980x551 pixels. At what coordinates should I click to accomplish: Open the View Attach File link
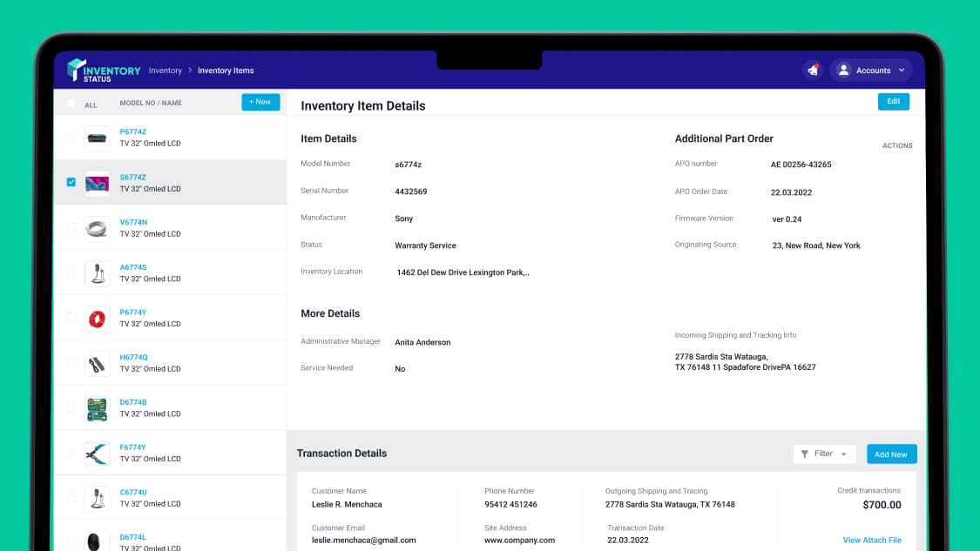coord(872,540)
